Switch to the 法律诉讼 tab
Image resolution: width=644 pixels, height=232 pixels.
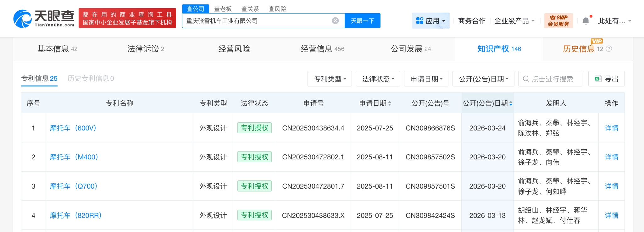(x=146, y=49)
